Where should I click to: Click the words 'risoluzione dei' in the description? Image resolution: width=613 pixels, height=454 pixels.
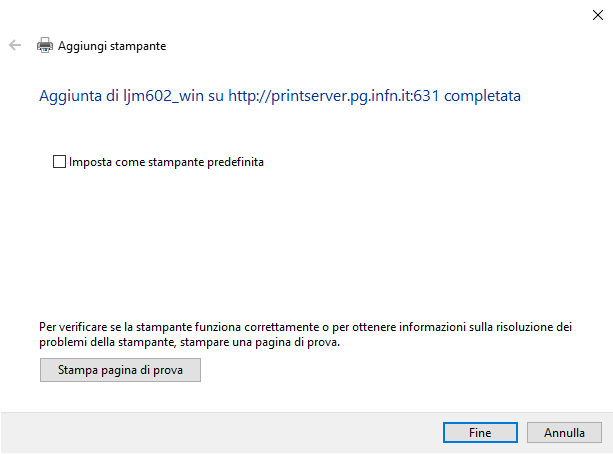coord(534,327)
